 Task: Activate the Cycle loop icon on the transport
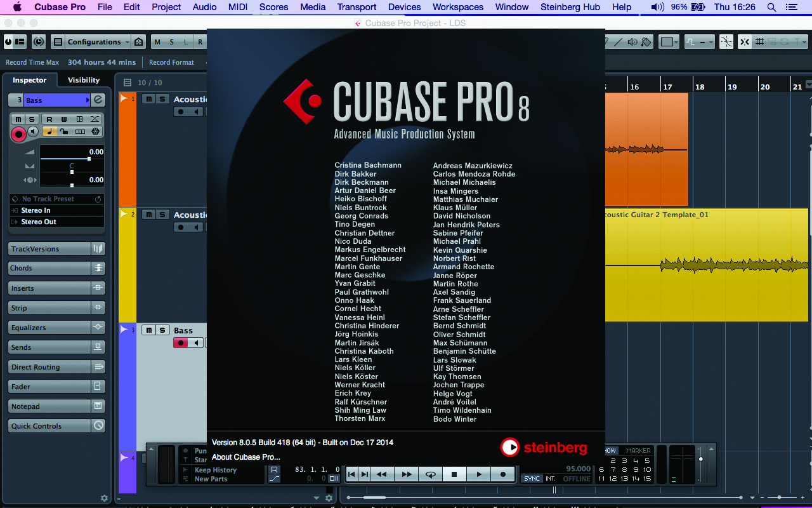(431, 474)
